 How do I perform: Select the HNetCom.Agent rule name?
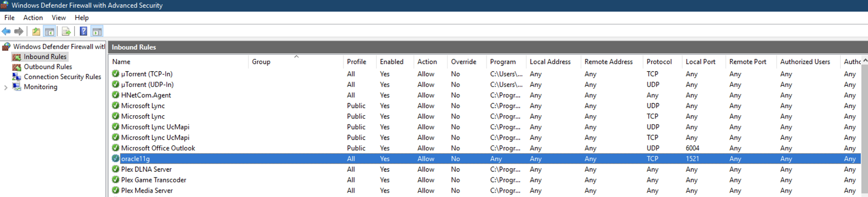[x=146, y=95]
